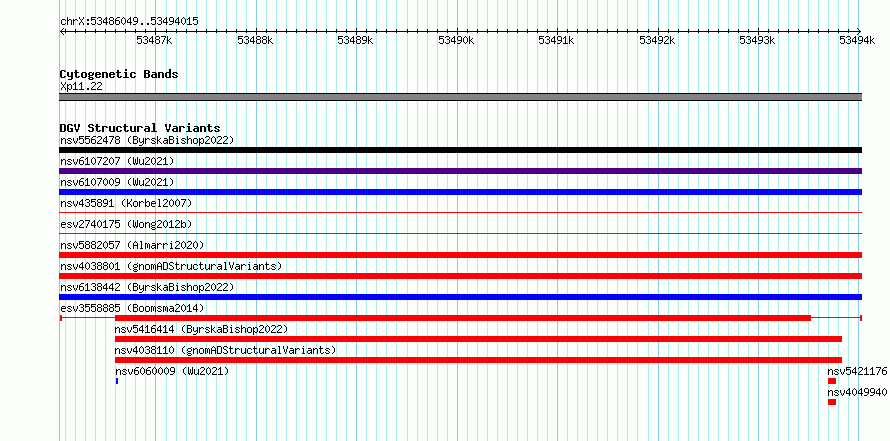This screenshot has height=441, width=890.
Task: Click the DGV Structural Variants track title
Action: pos(140,128)
